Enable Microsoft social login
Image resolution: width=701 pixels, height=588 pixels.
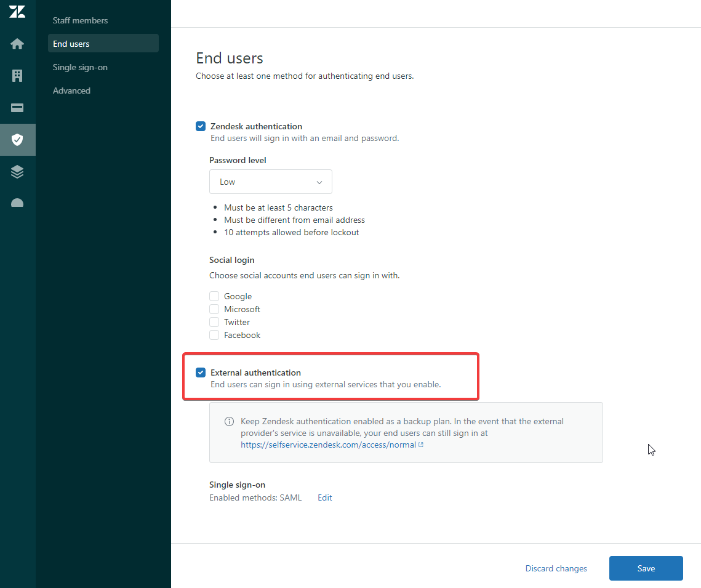tap(214, 309)
